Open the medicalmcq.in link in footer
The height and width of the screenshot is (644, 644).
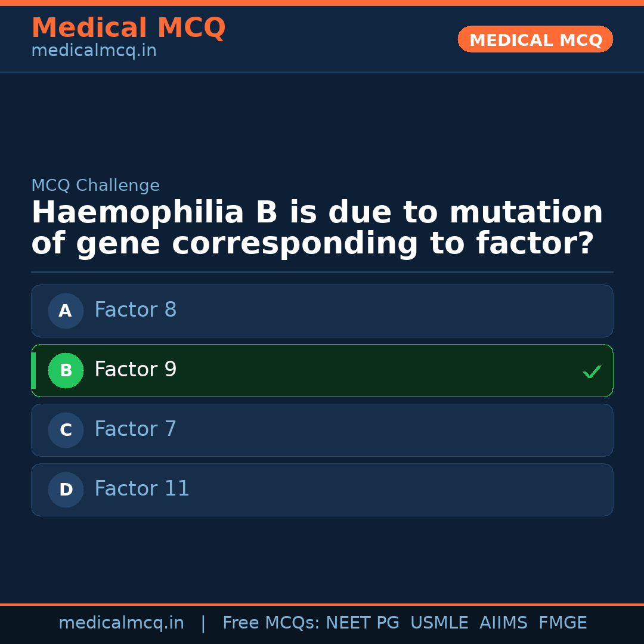121,623
